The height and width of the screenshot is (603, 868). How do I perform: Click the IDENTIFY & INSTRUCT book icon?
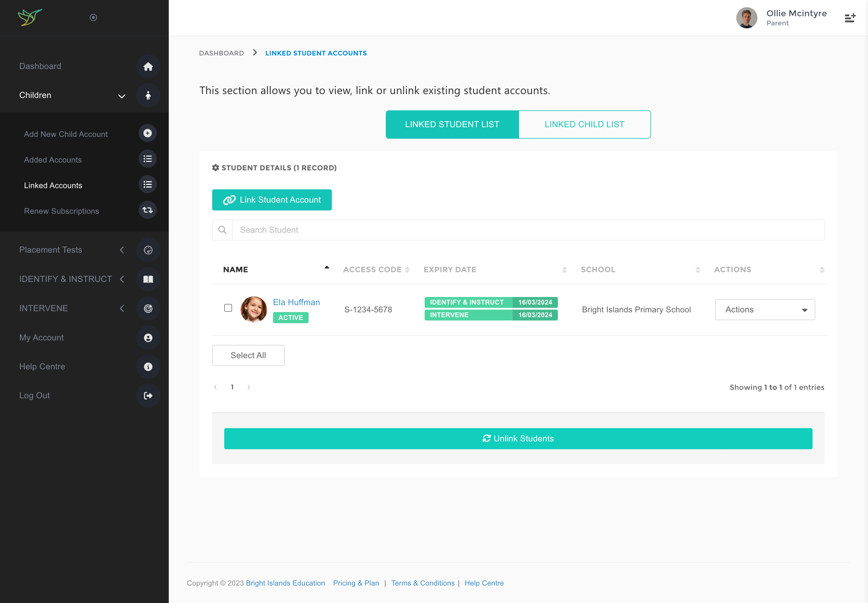148,279
